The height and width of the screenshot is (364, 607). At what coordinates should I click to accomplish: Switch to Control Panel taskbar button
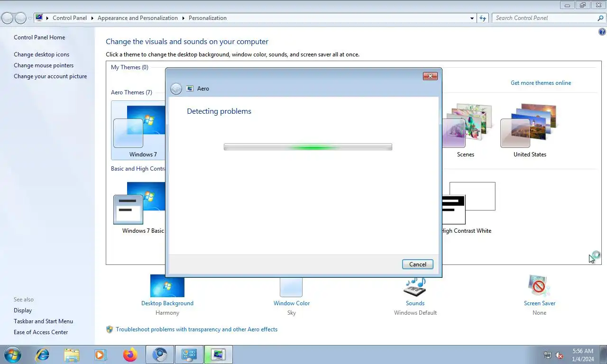click(x=189, y=355)
